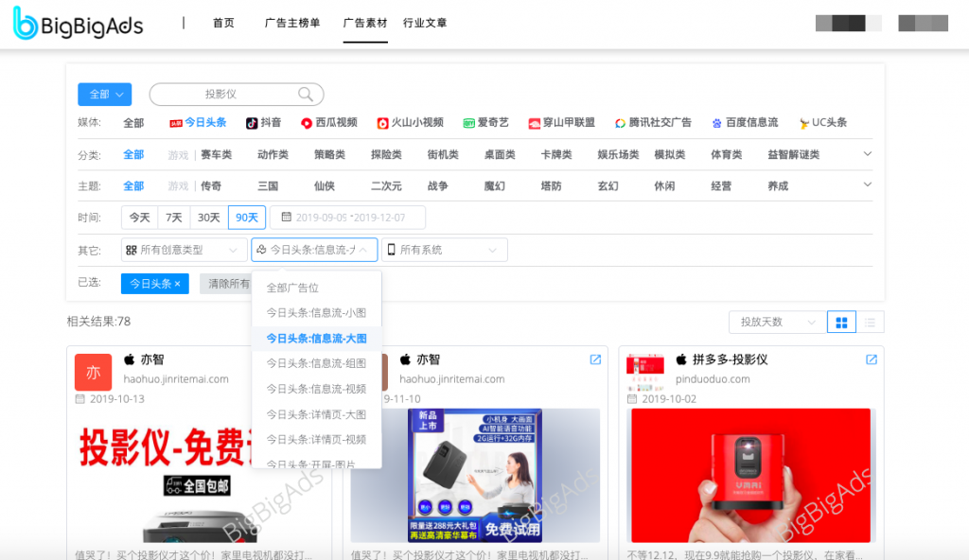
Task: Open 所有系统 dropdown
Action: (x=445, y=250)
